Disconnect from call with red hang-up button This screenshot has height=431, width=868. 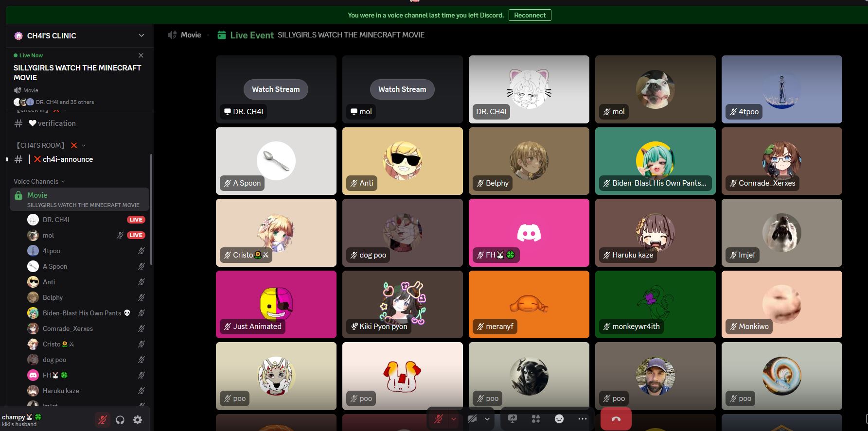(616, 419)
